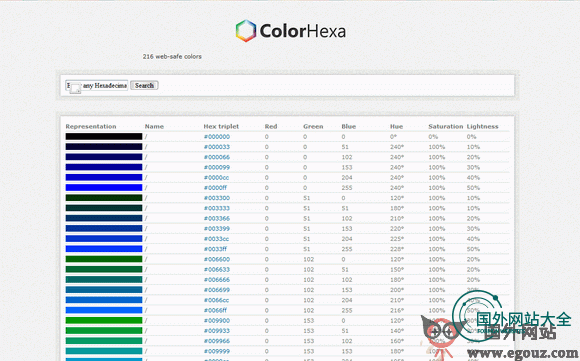Open the #006633 hex link
The height and width of the screenshot is (361, 580).
click(217, 270)
